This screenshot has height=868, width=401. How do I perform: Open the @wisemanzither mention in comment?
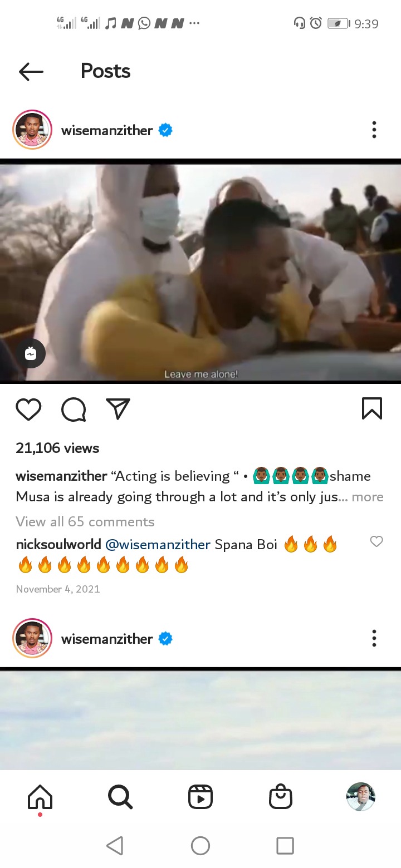pos(158,545)
